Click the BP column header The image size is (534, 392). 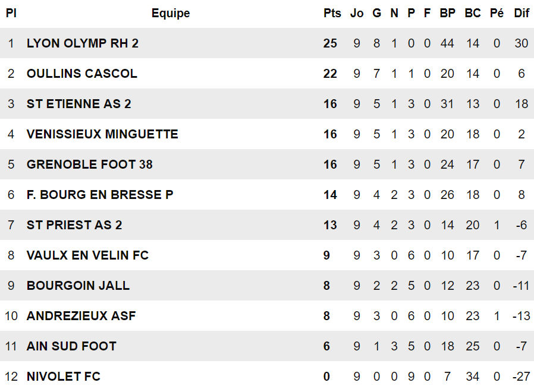pos(447,13)
